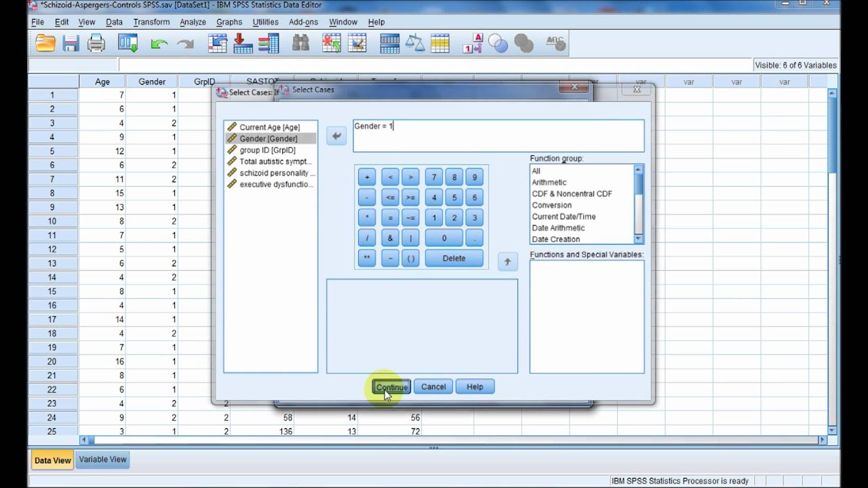Click the Cancel button in the dialog
The image size is (868, 488).
(x=433, y=387)
